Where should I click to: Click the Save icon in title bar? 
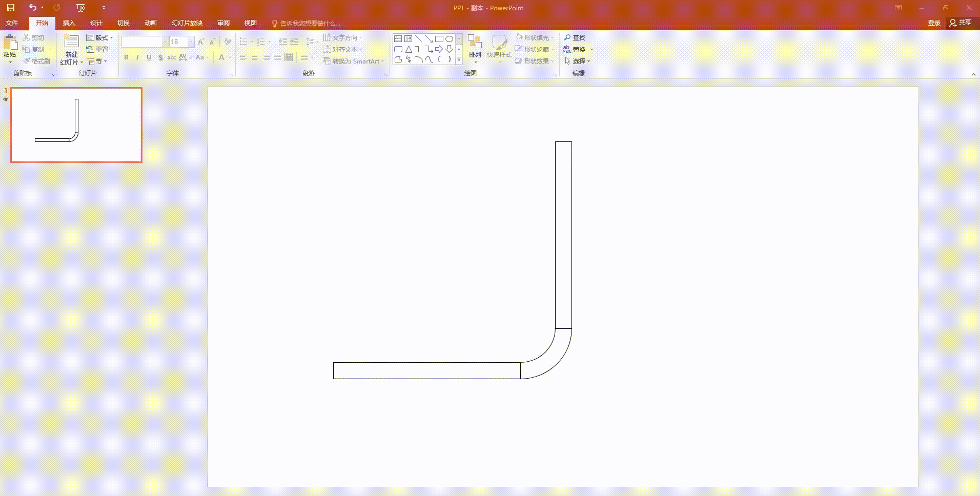tap(10, 8)
